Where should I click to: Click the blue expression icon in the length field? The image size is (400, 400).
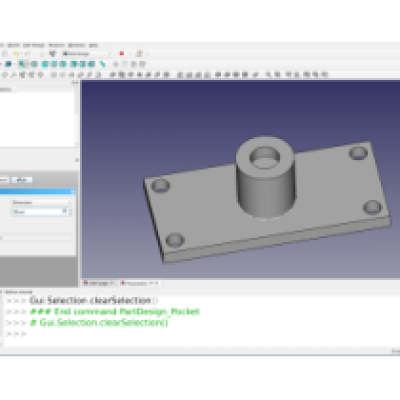(65, 211)
